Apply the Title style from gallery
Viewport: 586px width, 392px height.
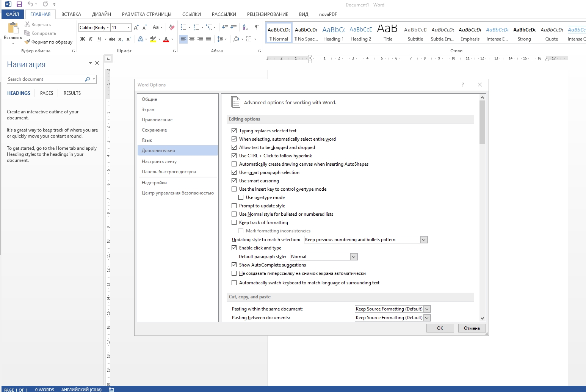[x=388, y=33]
